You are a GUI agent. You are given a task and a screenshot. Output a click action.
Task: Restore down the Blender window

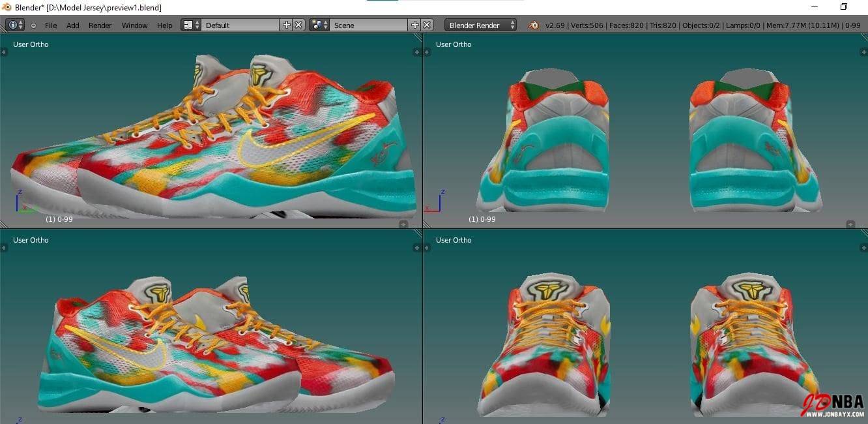(x=844, y=7)
